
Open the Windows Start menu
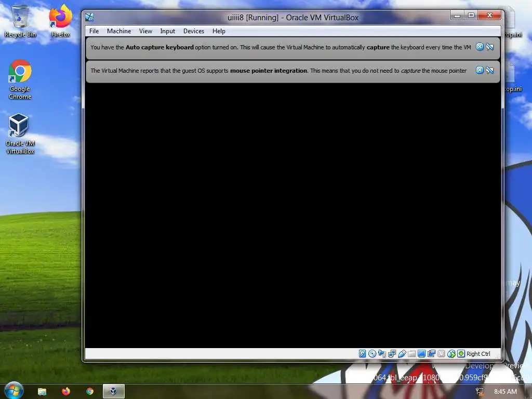coord(14,391)
